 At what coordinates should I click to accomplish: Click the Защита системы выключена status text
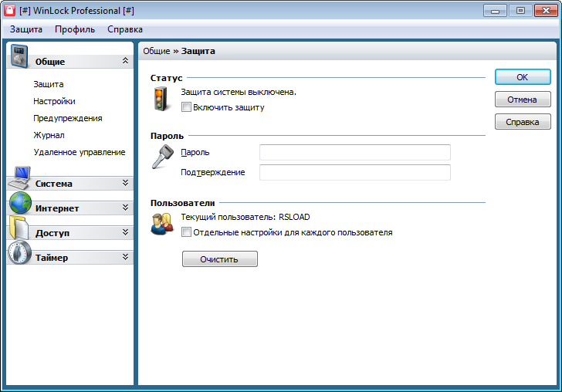239,92
